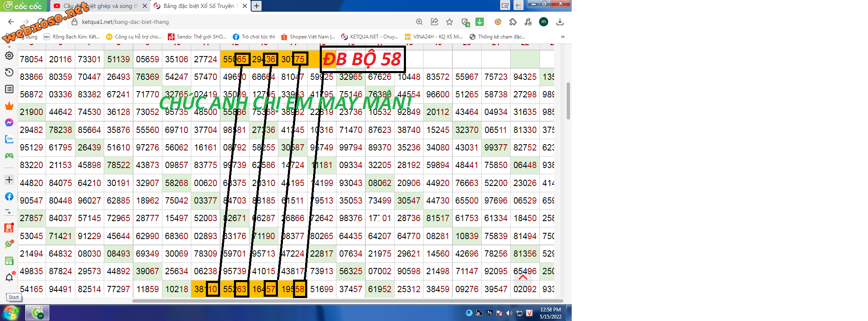The image size is (868, 321).
Task: Click the tab search button in title bar
Action: 505,5
